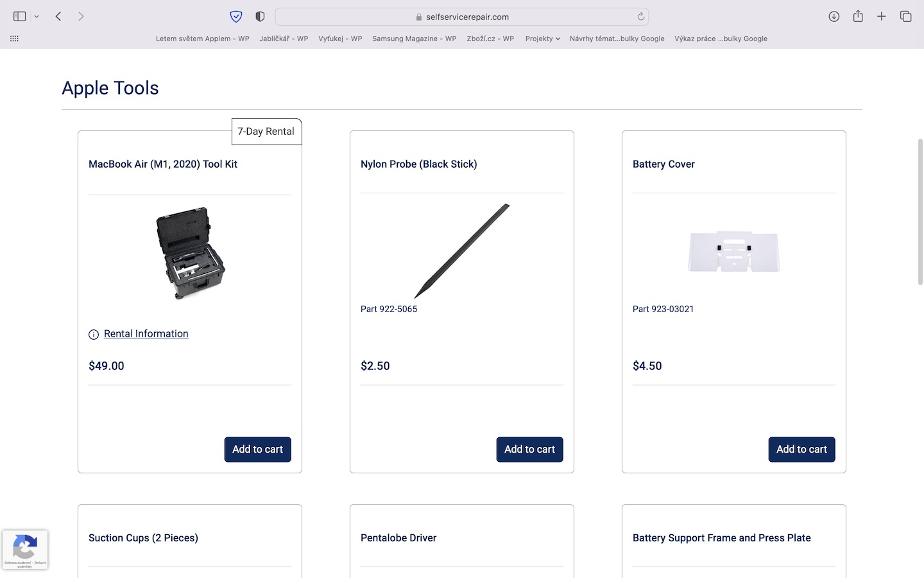Open Návrhy témat Google sheet bookmark
This screenshot has width=924, height=578.
(617, 39)
